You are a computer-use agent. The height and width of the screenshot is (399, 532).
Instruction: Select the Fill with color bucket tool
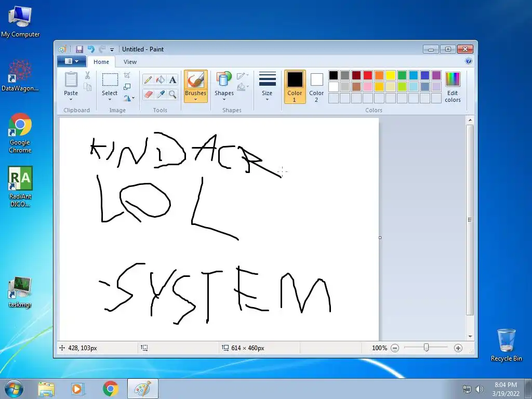[160, 79]
